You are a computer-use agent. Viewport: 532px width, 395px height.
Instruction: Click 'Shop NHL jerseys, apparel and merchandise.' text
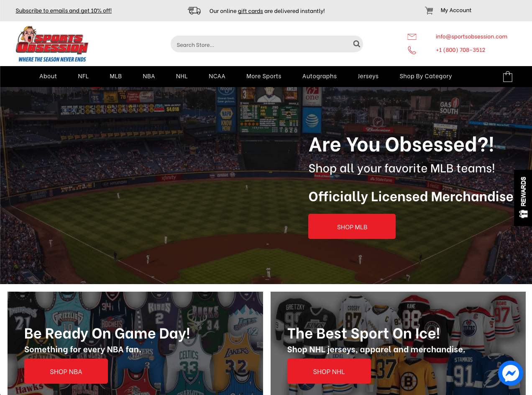click(376, 349)
